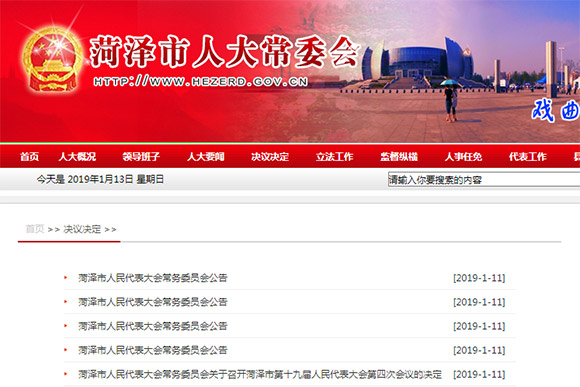
Task: Click 首页 breadcrumb link
Action: click(35, 229)
